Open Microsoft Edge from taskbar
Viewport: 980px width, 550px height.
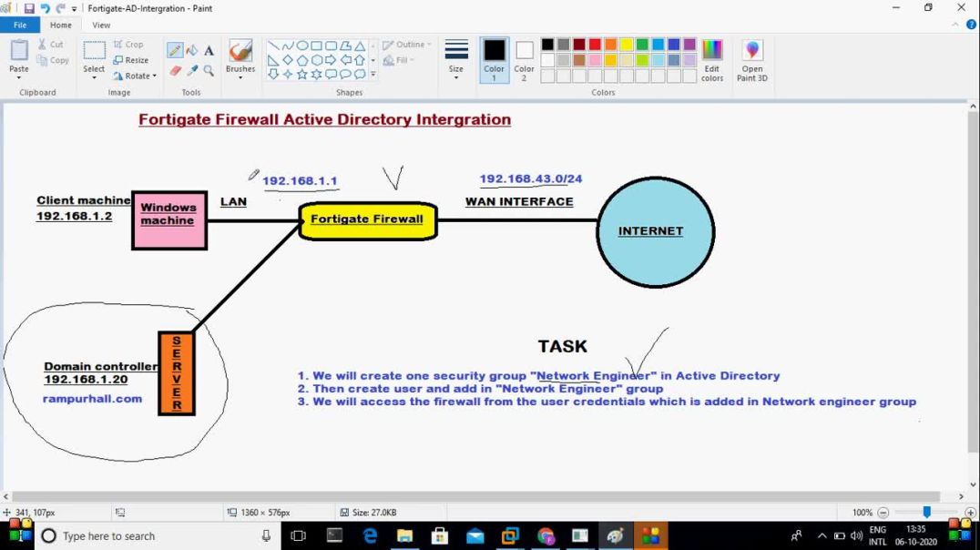point(370,536)
